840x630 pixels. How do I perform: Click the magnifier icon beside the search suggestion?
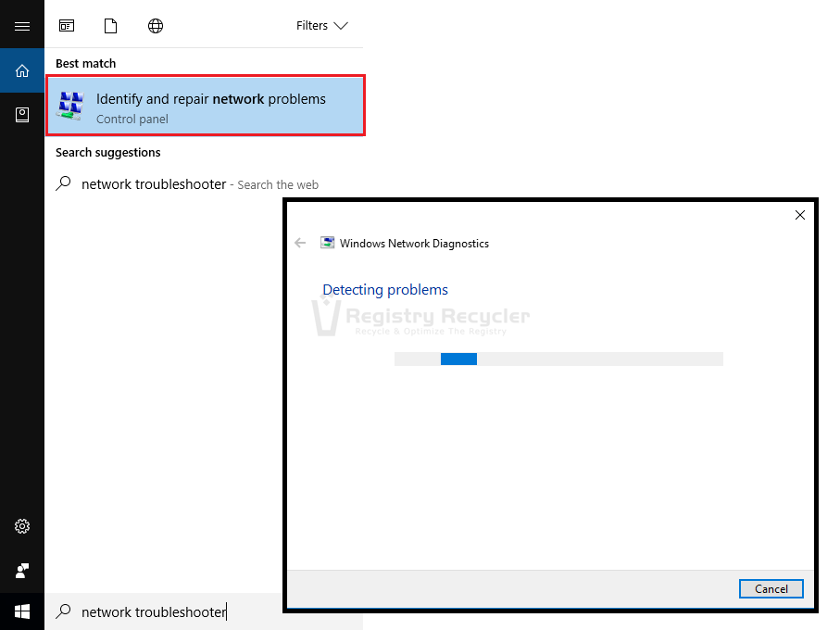click(63, 183)
